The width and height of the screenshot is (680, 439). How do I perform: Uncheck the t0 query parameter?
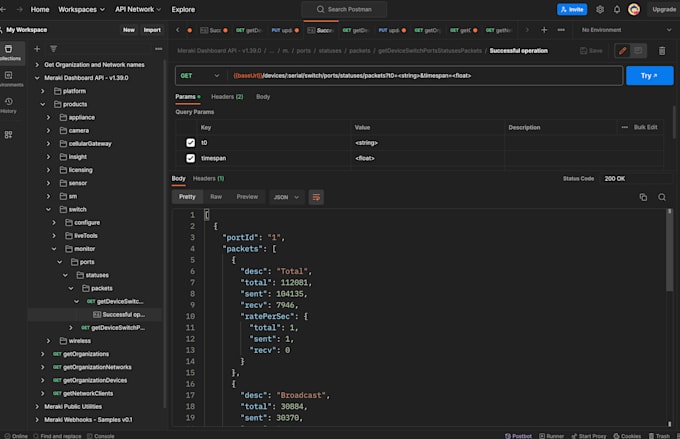click(190, 143)
